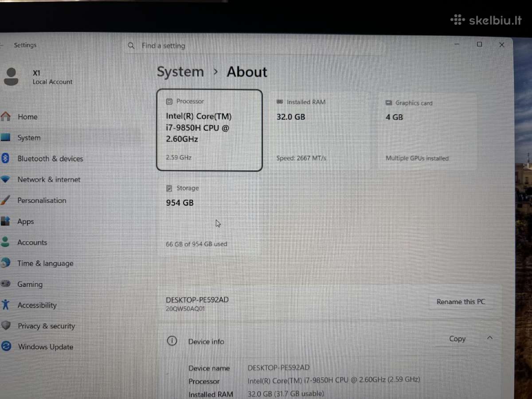
Task: Open the Apps icon in sidebar
Action: coord(5,221)
